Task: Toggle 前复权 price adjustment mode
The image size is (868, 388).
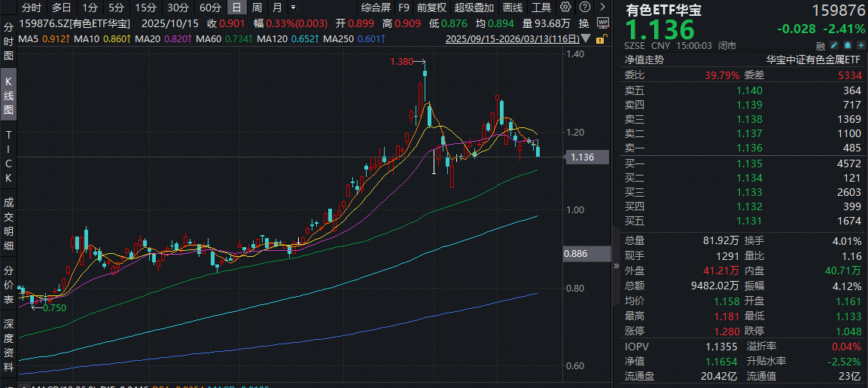Action: pyautogui.click(x=431, y=8)
